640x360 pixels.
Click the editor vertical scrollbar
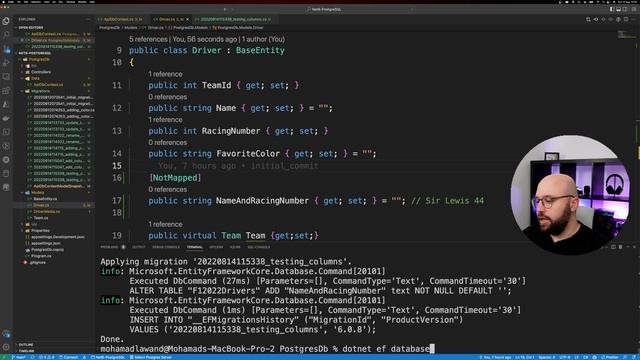638,136
